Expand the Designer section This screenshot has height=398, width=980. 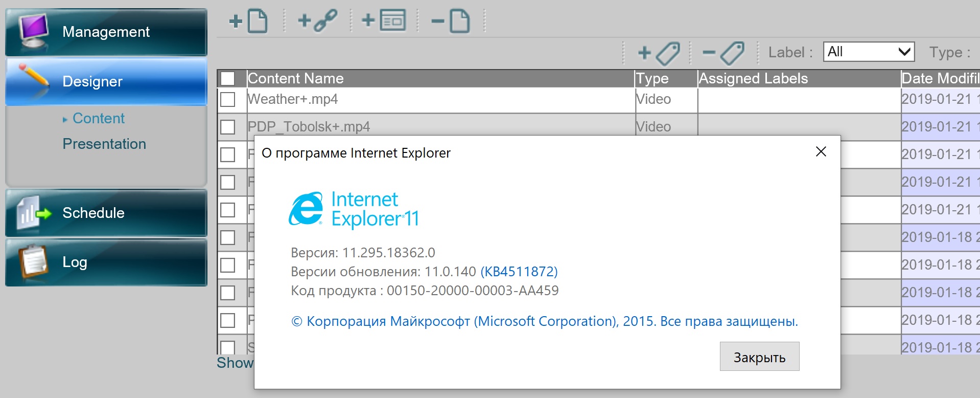point(106,82)
